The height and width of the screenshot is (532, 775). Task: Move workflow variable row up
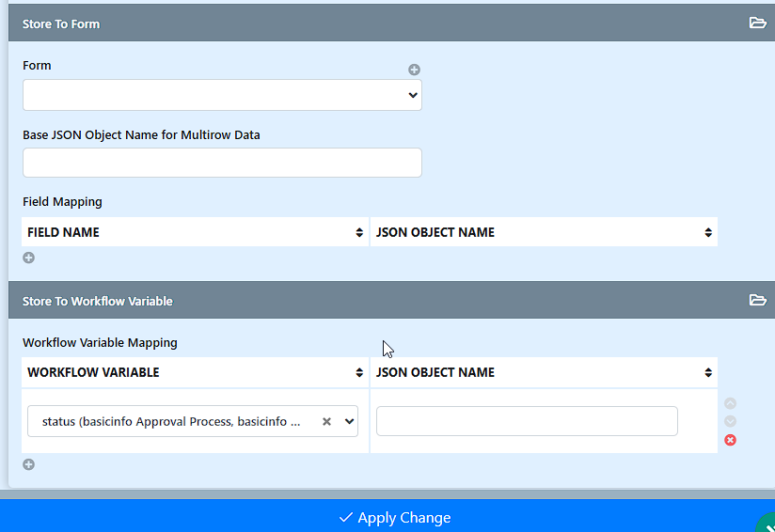[x=730, y=403]
